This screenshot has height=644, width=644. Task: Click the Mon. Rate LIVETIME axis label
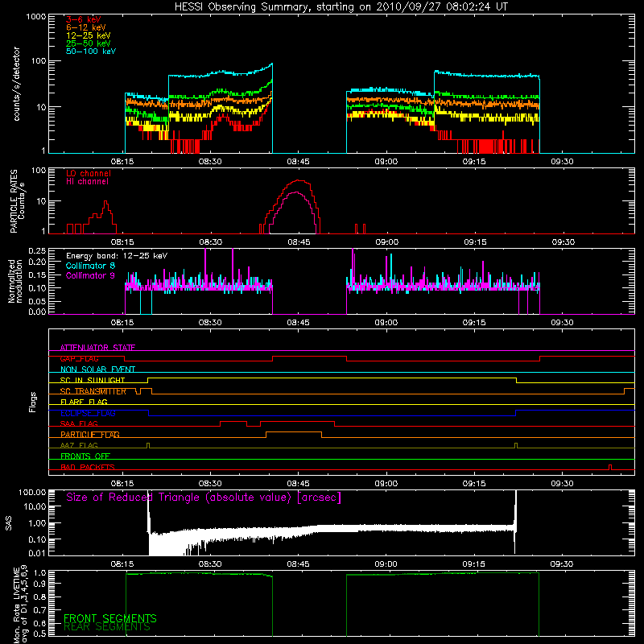(x=20, y=605)
